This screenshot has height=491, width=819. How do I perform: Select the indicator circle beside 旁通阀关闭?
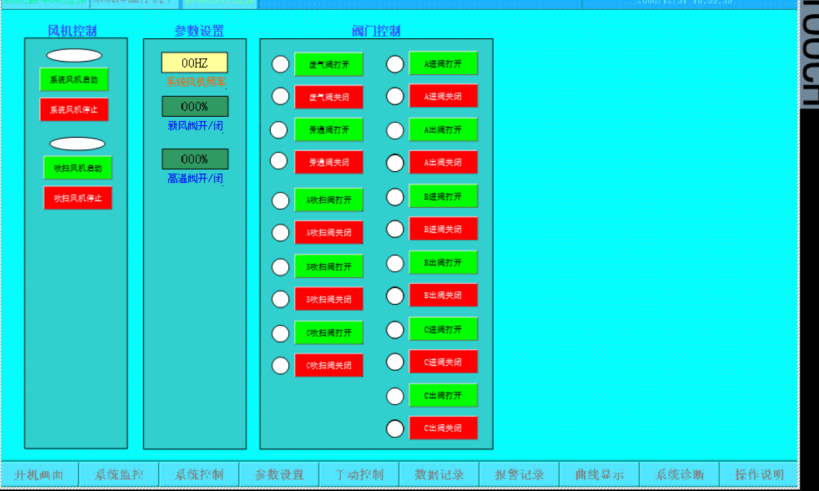[x=281, y=161]
